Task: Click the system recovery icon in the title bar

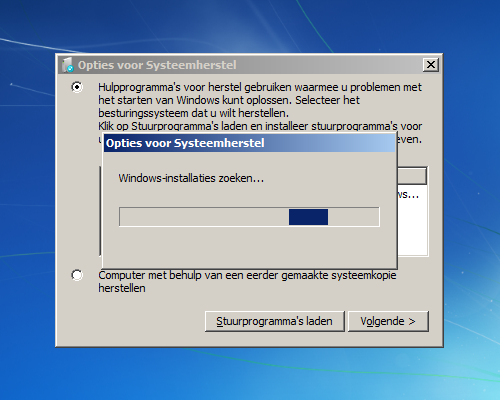Action: click(x=68, y=65)
